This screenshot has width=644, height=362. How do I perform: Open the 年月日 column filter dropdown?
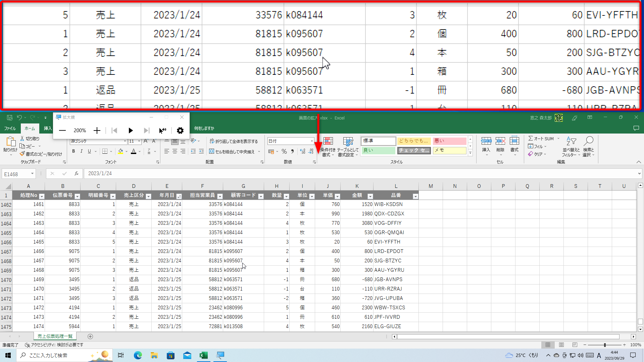click(179, 196)
